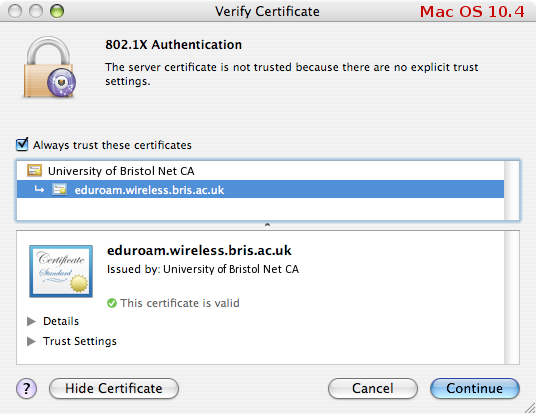Image resolution: width=536 pixels, height=414 pixels.
Task: Click the split-pane divider handle
Action: point(267,225)
